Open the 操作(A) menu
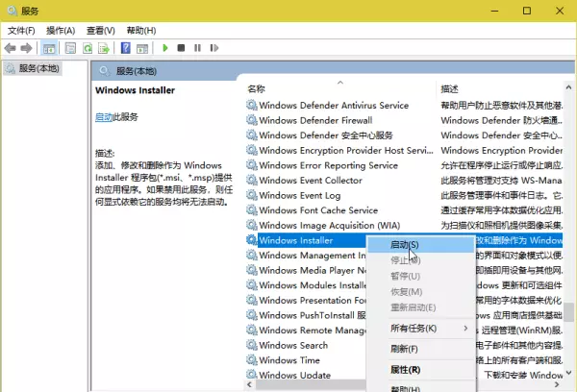The width and height of the screenshot is (577, 392). pyautogui.click(x=61, y=31)
